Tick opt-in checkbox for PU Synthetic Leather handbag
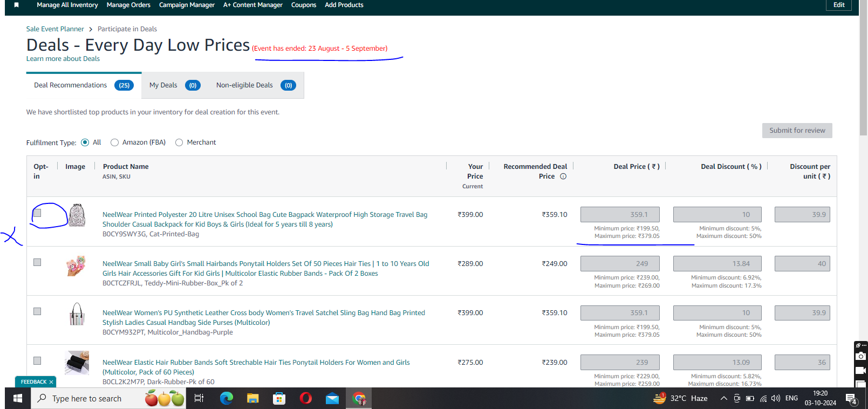The height and width of the screenshot is (409, 868). [37, 311]
